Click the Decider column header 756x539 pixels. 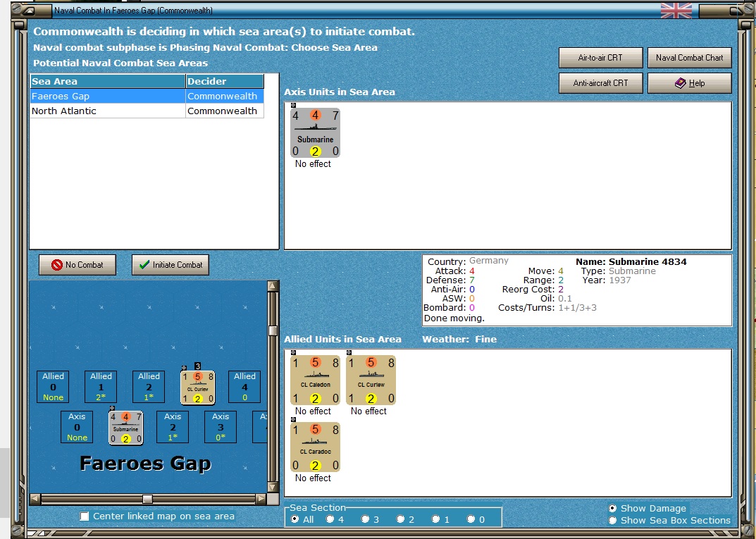pos(225,81)
